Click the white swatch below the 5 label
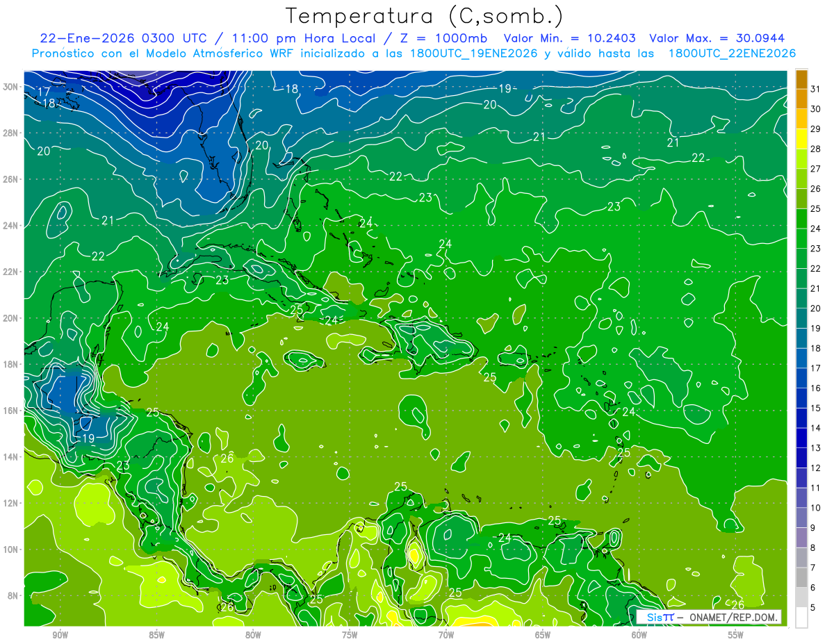The image size is (834, 644). click(x=801, y=618)
